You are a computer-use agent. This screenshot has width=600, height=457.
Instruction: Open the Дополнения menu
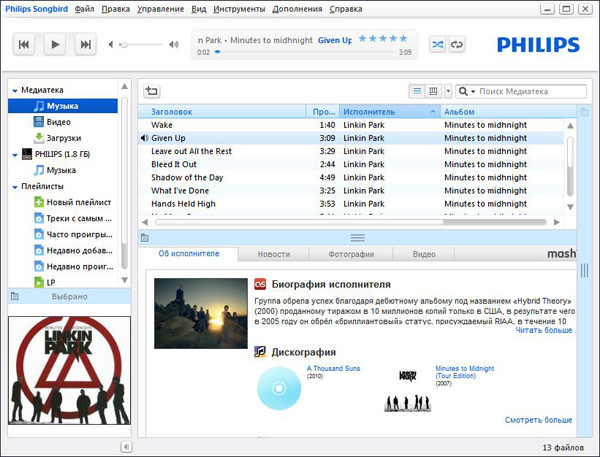click(297, 9)
